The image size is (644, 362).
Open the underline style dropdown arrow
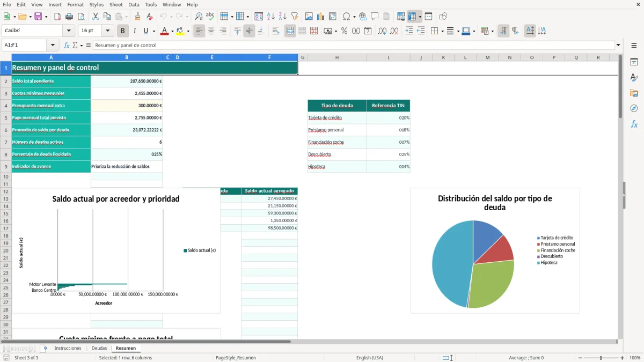tap(153, 31)
